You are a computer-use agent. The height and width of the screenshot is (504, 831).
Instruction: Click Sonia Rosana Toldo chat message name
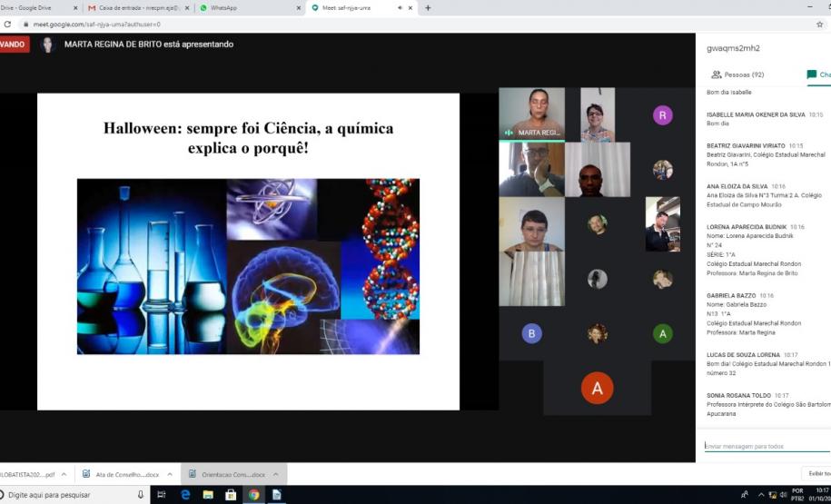click(738, 395)
